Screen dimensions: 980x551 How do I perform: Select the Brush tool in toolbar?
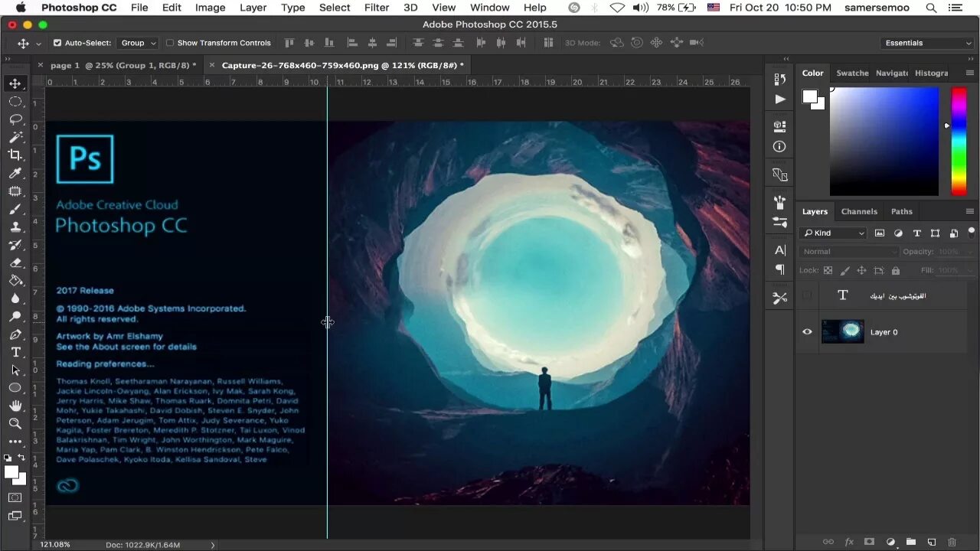(x=15, y=209)
